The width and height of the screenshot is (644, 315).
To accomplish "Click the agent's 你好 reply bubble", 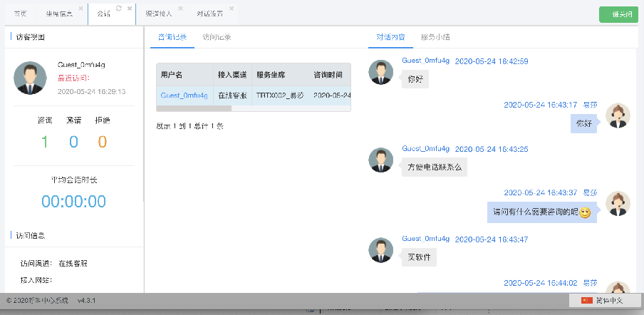I will (x=583, y=123).
